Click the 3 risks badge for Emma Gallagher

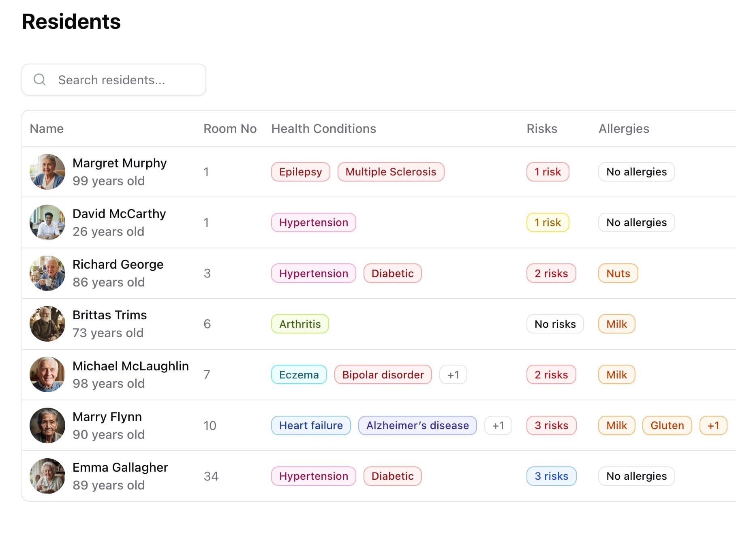(551, 476)
